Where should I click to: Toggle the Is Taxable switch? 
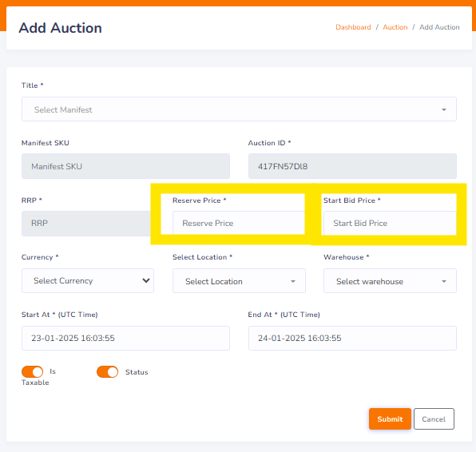point(33,371)
